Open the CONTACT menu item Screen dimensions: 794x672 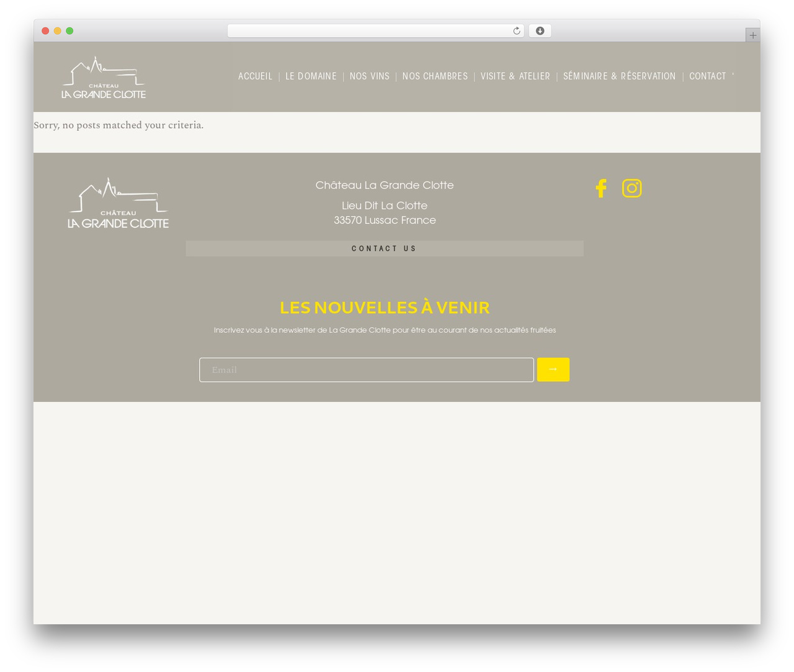click(707, 76)
